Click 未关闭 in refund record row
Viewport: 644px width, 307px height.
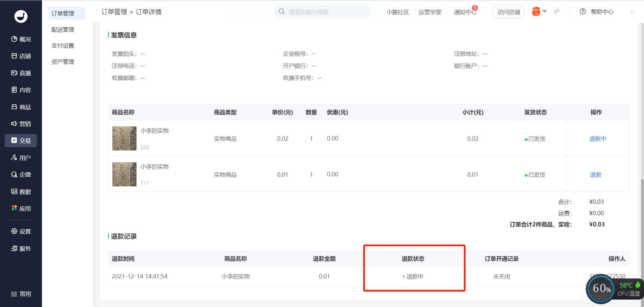[501, 276]
